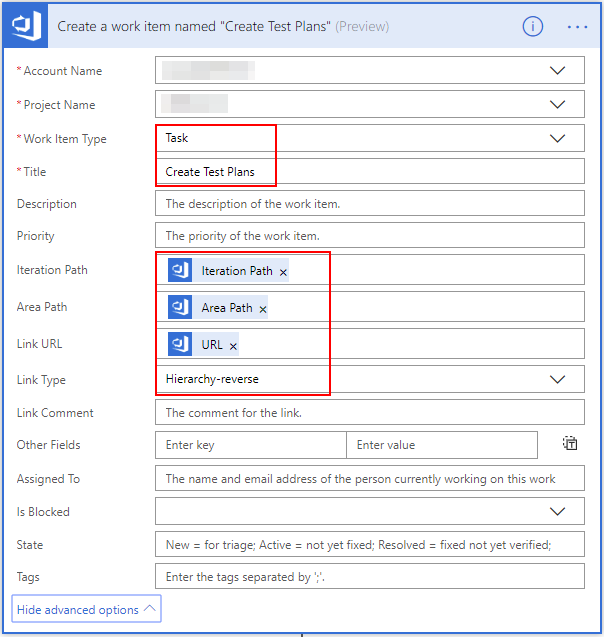Click the Azure DevOps icon in card header
This screenshot has height=637, width=604.
point(25,26)
